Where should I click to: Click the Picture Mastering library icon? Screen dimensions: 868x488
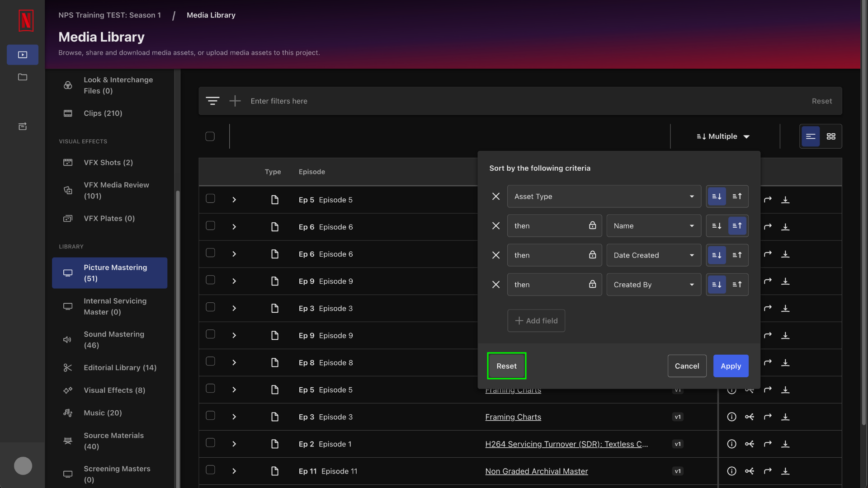[68, 272]
